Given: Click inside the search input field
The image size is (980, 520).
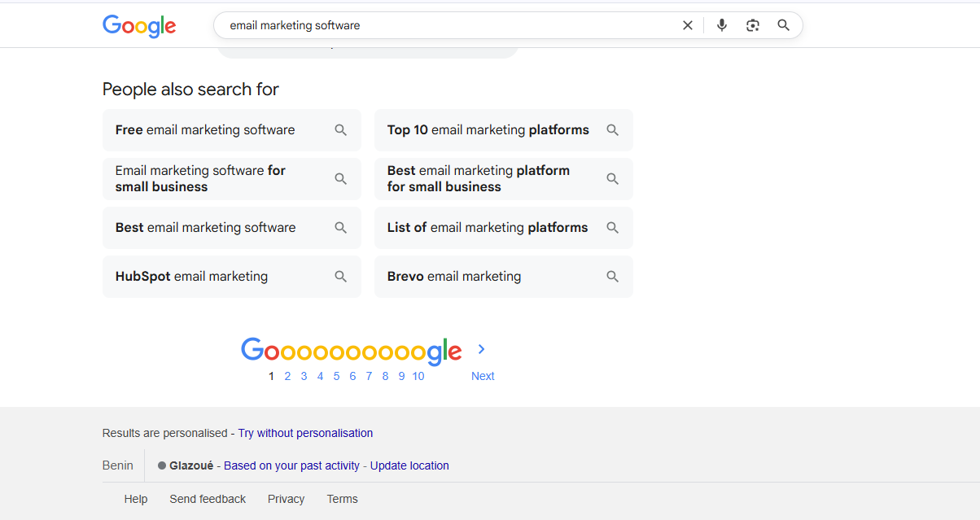Looking at the screenshot, I should (448, 25).
